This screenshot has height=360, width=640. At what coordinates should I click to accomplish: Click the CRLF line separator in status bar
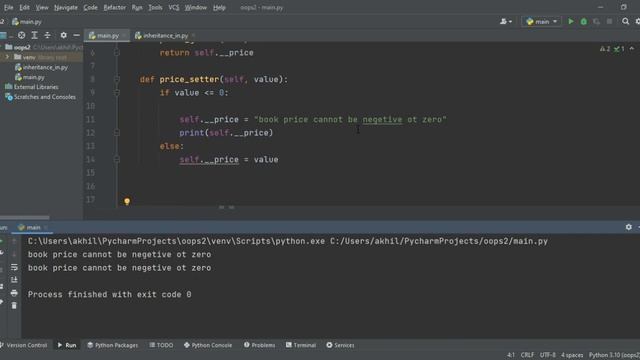527,355
